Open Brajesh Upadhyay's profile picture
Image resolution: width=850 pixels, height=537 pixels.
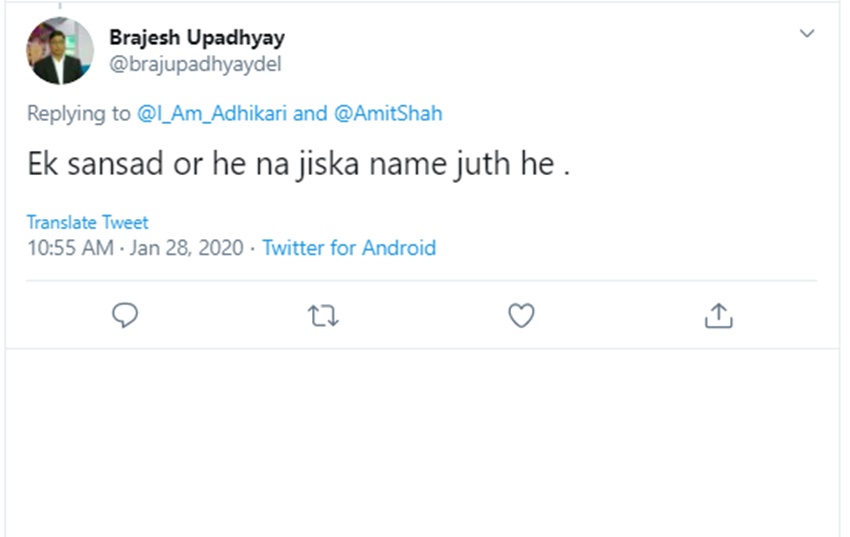[x=60, y=52]
